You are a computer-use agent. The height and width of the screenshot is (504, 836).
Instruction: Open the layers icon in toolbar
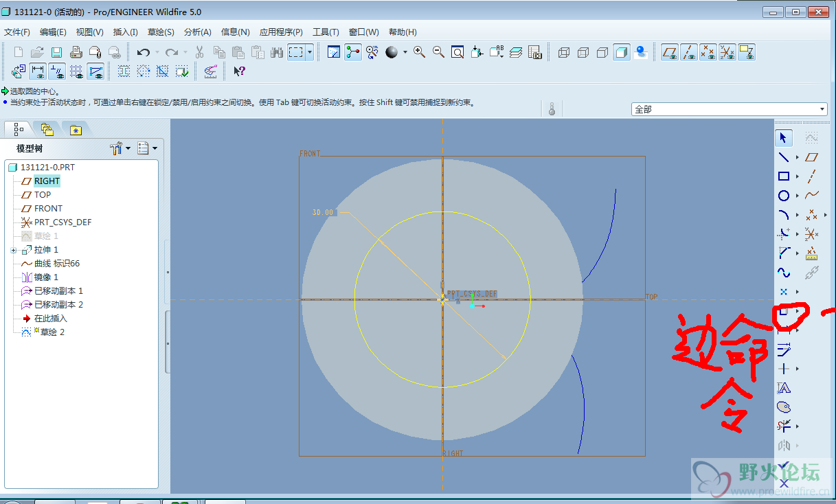pyautogui.click(x=516, y=52)
